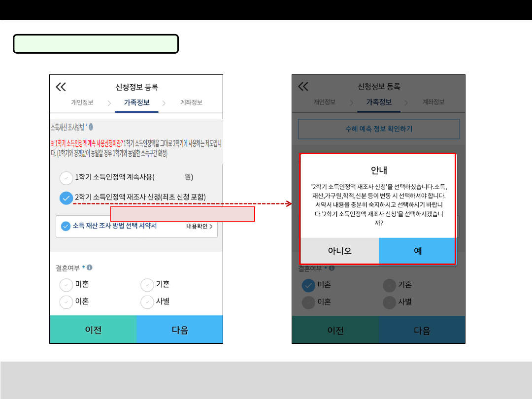Toggle 소득 재산 조사 방법 선택 서약서 checkbox

66,226
